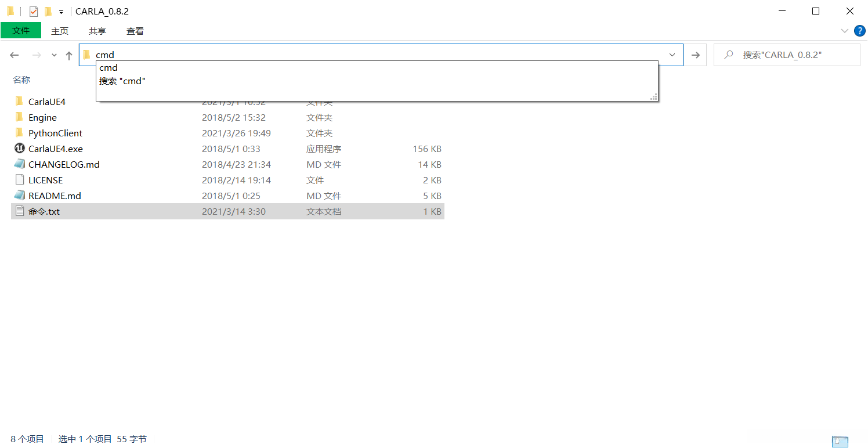Click the date 2018/5/1 0:33

[x=231, y=149]
